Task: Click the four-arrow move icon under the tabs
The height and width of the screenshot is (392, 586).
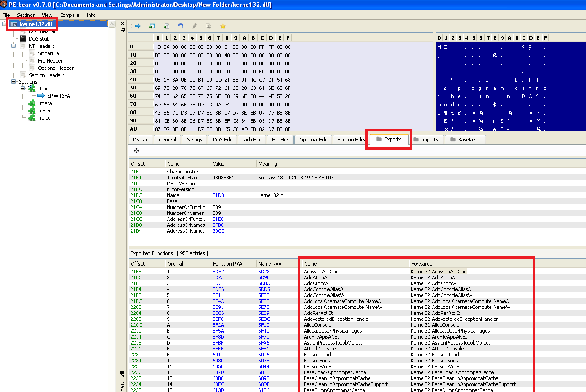Action: click(136, 150)
